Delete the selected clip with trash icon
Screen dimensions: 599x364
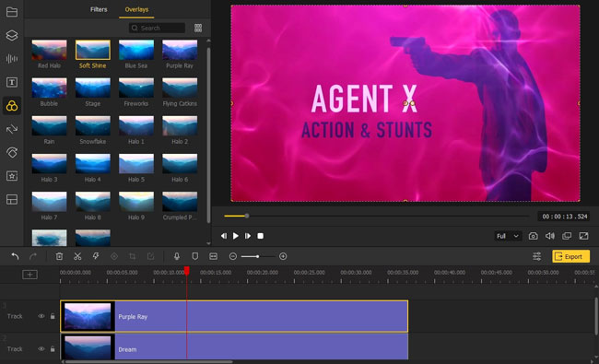coord(59,256)
